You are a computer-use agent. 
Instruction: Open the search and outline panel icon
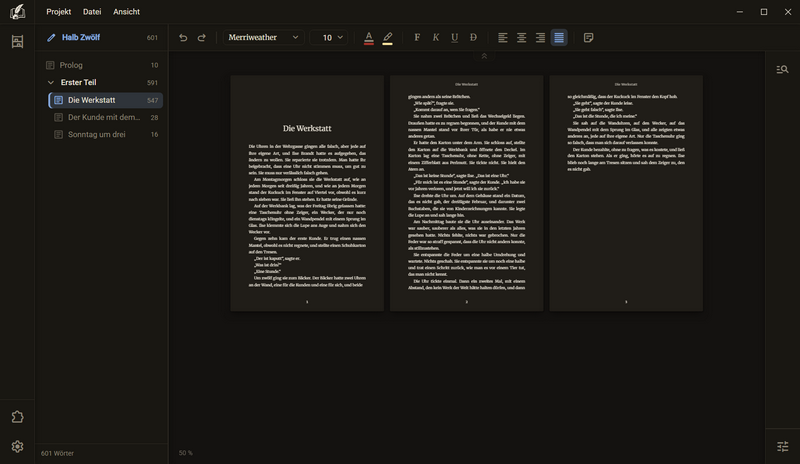coord(782,69)
